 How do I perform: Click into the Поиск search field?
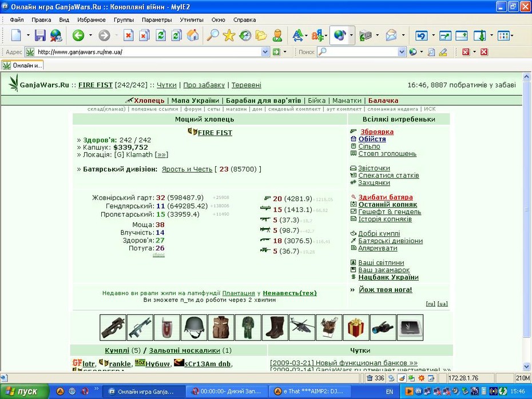(x=362, y=52)
